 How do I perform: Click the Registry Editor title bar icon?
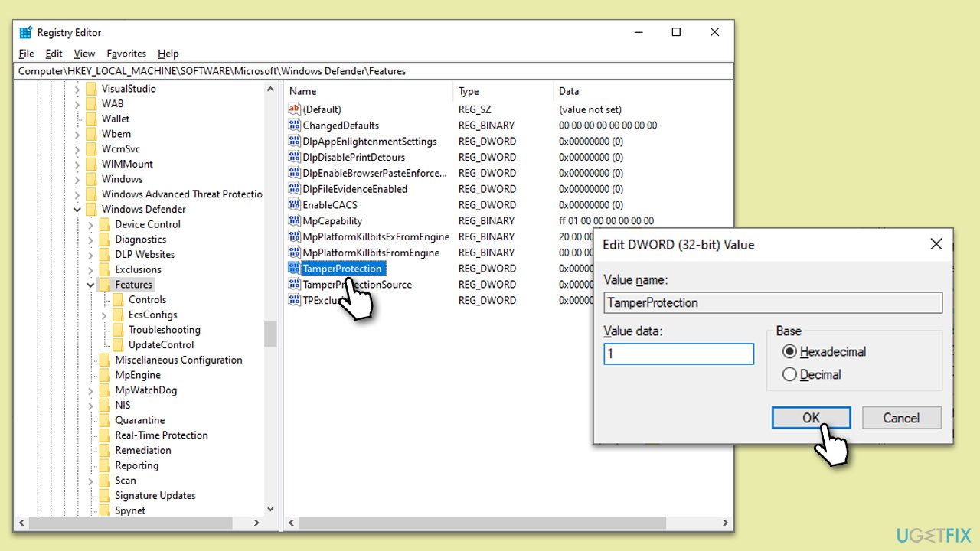coord(24,32)
